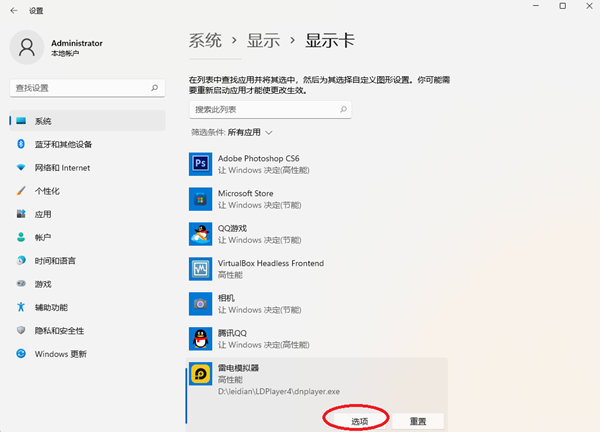Click the 辅助功能 accessibility figure icon
Screen dimensions: 600x432
point(21,307)
